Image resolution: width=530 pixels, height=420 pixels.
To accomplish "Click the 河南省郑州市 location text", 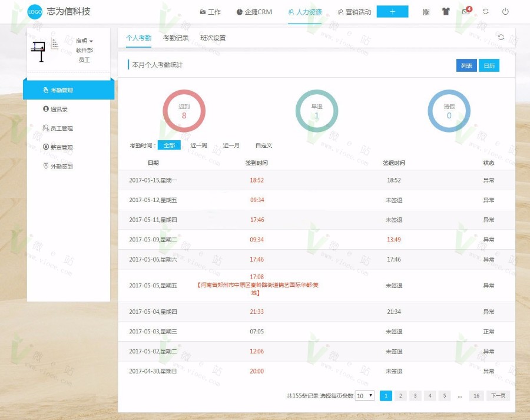I will pyautogui.click(x=258, y=289).
